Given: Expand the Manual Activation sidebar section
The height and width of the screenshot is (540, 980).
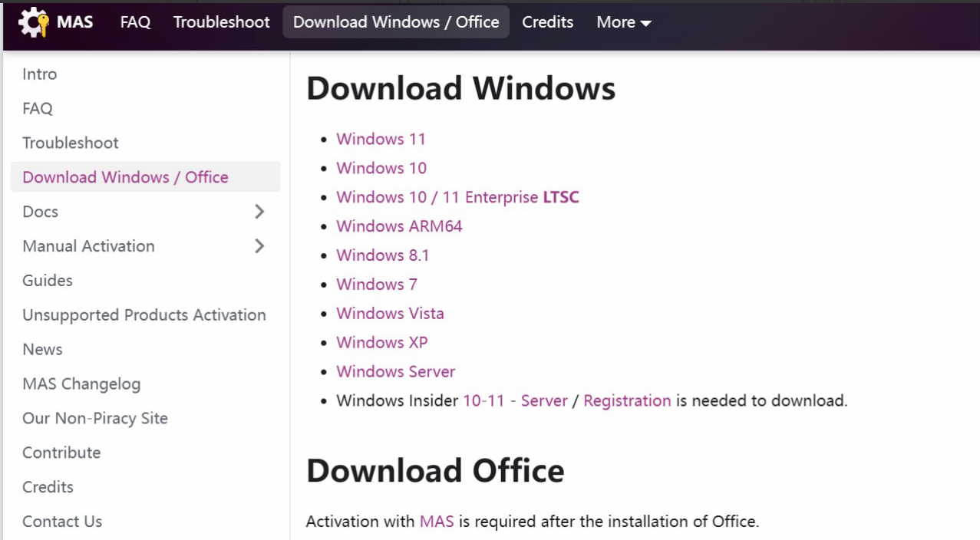Looking at the screenshot, I should (x=259, y=246).
